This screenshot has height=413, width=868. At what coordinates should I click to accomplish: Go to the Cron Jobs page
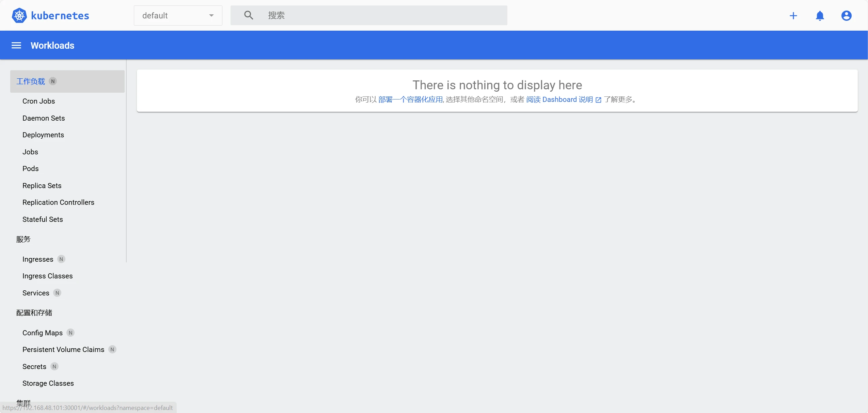tap(38, 101)
